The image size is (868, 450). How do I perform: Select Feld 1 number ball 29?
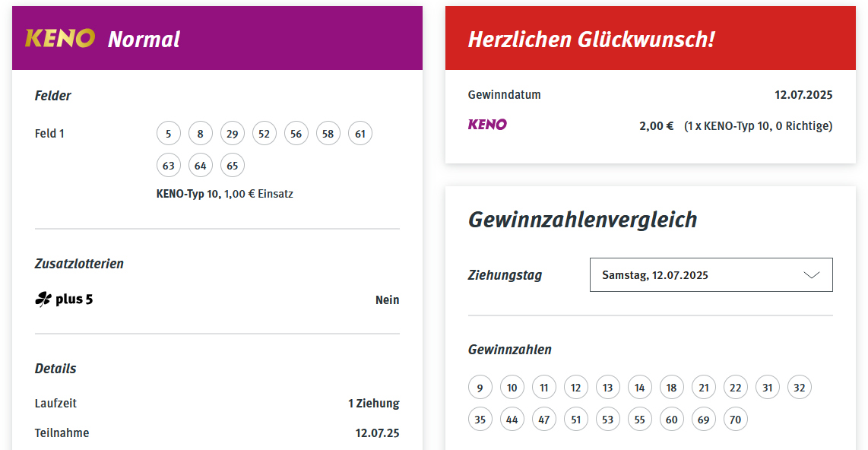(x=233, y=133)
